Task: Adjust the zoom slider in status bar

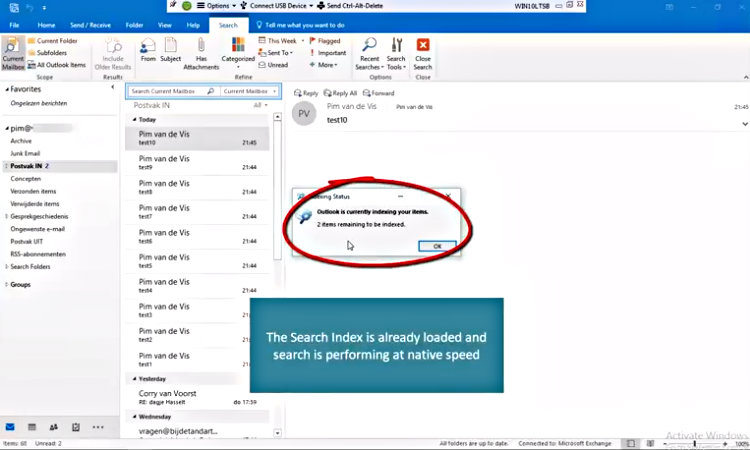Action: click(690, 442)
